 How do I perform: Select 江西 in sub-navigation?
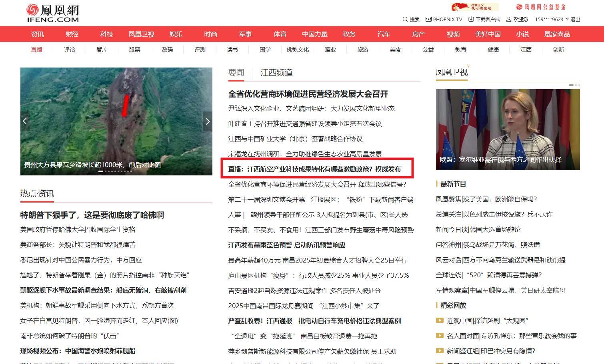[526, 50]
